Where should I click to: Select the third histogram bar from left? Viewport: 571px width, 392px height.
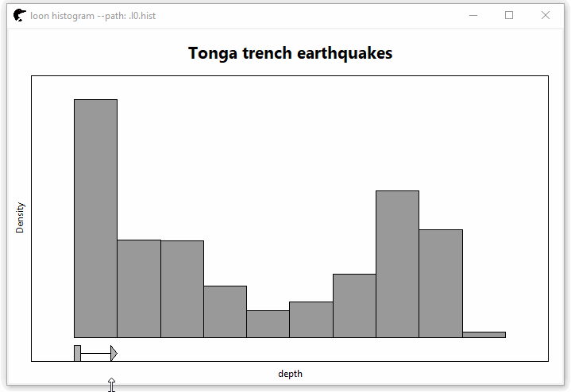tap(182, 289)
